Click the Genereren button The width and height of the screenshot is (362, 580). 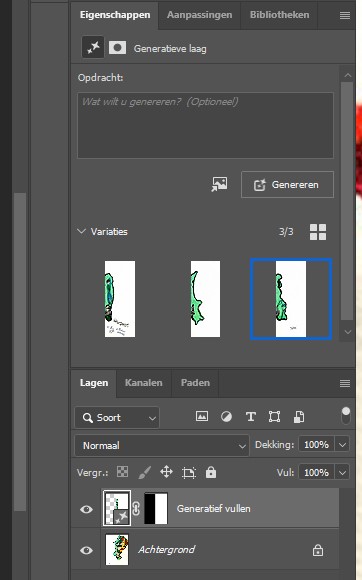287,184
